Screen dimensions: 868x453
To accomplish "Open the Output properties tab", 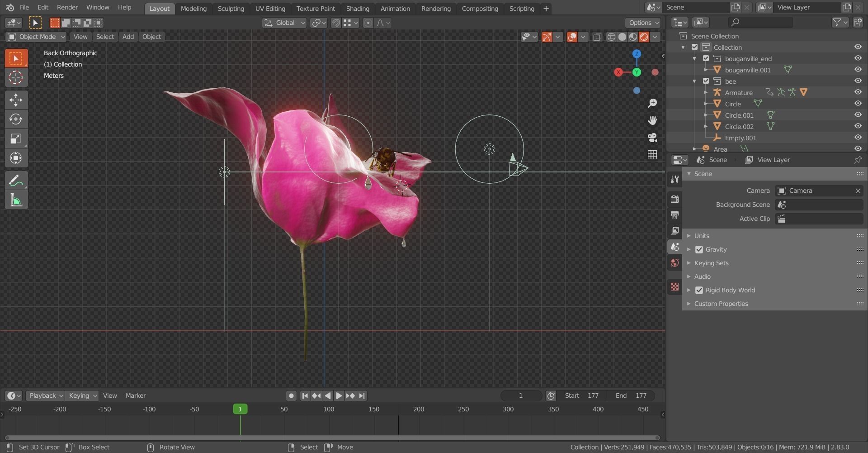I will point(675,215).
